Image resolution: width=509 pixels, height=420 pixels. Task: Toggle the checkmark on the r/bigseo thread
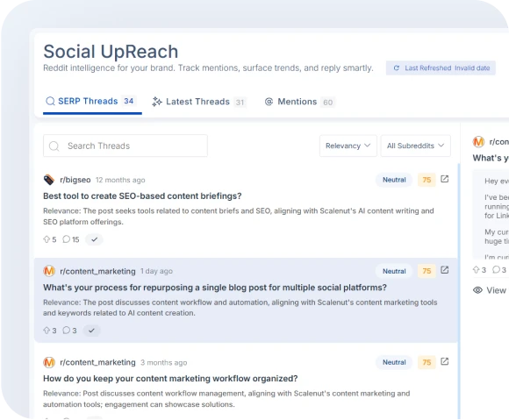(94, 239)
